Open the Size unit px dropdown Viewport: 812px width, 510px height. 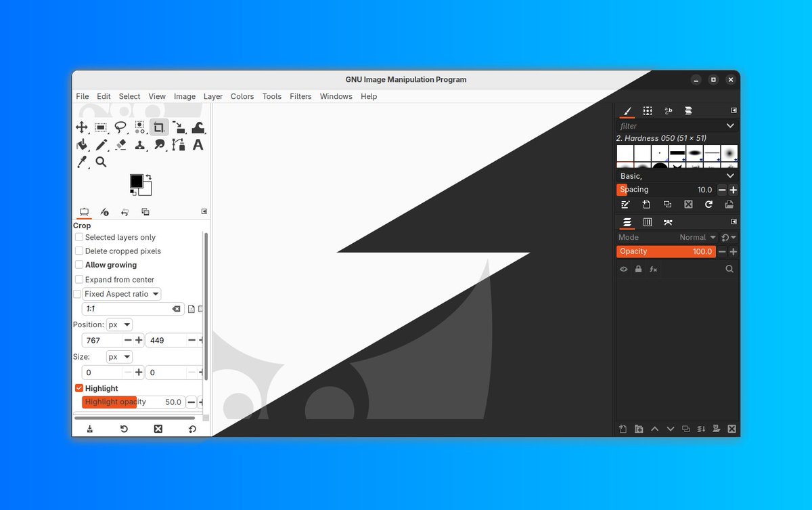pyautogui.click(x=119, y=356)
